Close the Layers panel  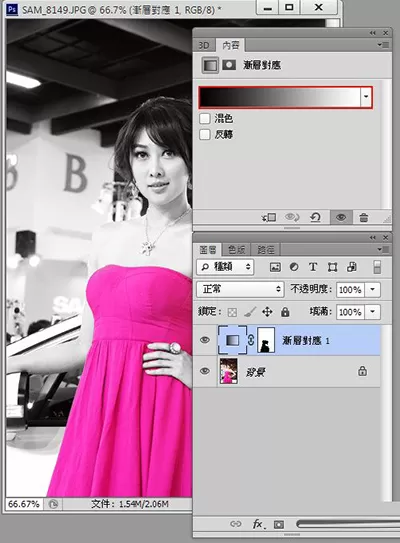point(385,238)
